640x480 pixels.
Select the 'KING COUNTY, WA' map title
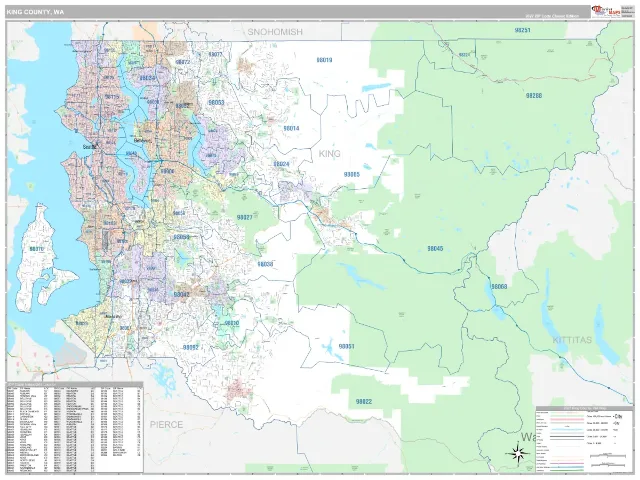click(35, 12)
